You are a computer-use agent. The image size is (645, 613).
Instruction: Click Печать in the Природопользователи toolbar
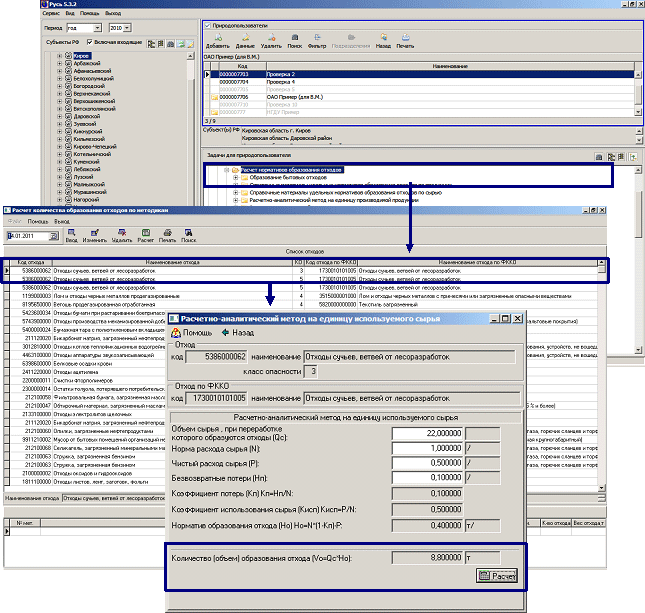tap(405, 41)
